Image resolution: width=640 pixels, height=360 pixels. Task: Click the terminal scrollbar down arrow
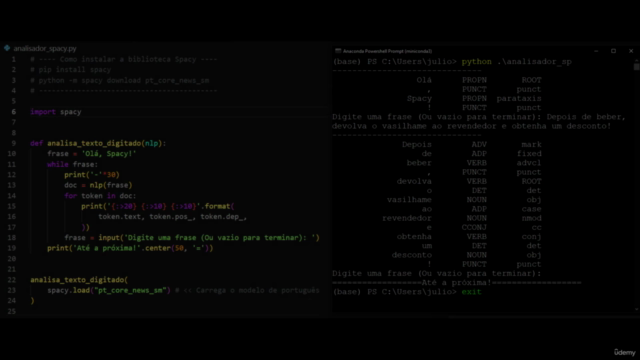[x=636, y=309]
